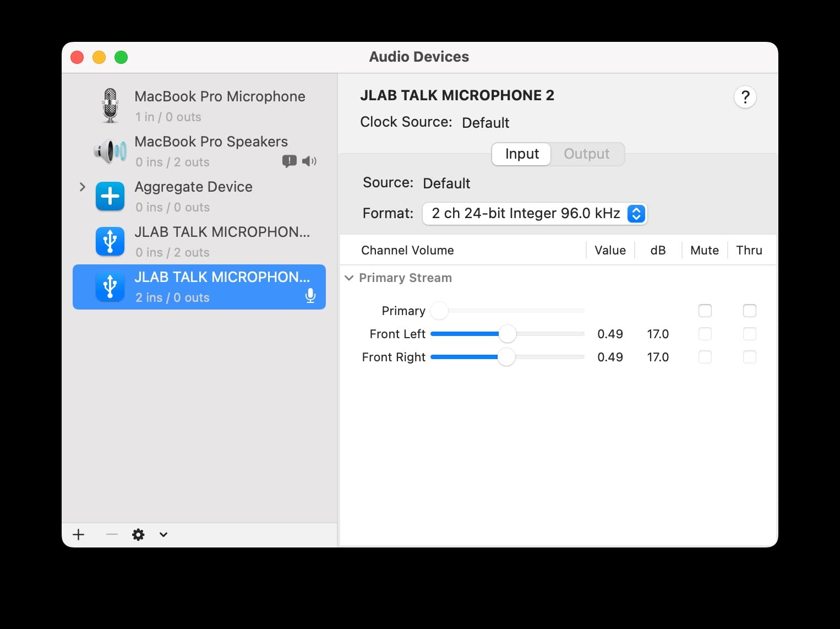The image size is (840, 629).
Task: Open the Format dropdown for 96.0 kHz
Action: 534,214
